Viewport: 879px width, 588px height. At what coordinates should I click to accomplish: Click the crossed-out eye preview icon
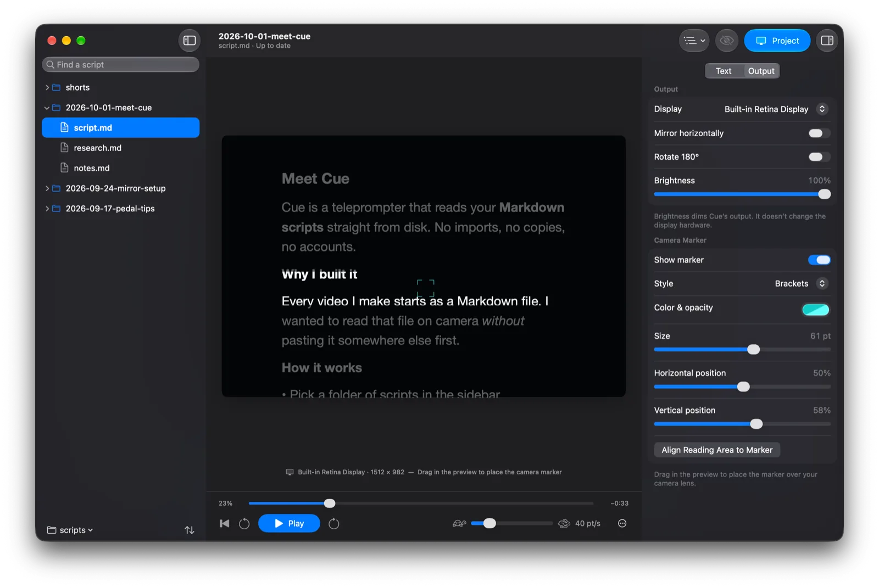(x=727, y=41)
